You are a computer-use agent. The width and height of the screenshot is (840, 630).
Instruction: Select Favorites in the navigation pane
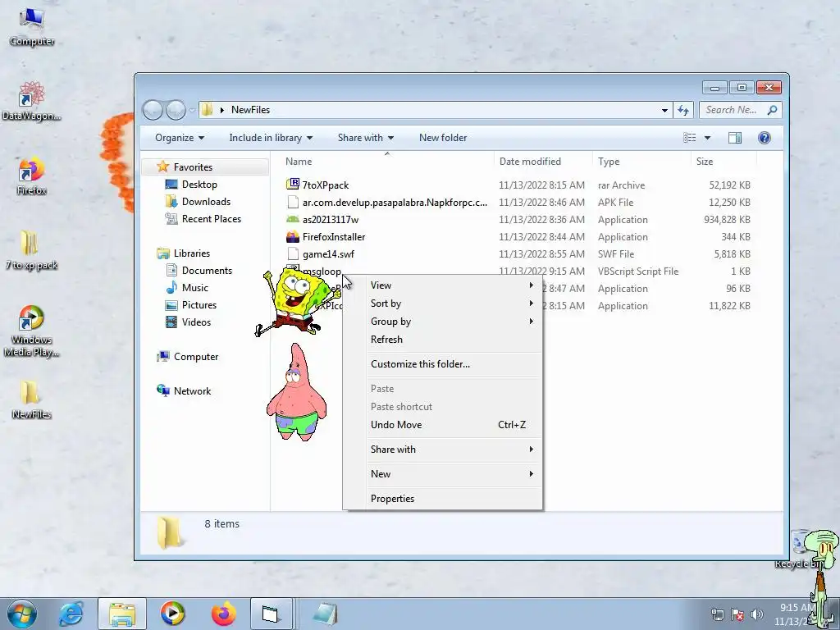click(193, 167)
